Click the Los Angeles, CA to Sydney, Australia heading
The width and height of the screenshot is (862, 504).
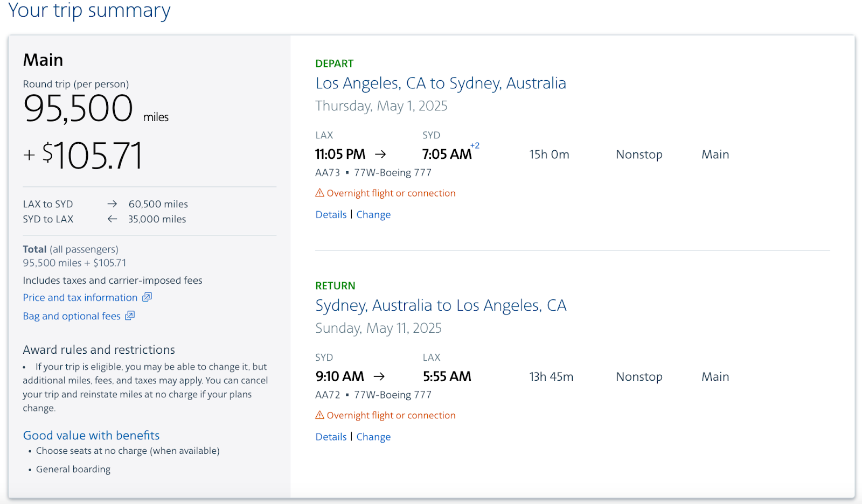441,83
